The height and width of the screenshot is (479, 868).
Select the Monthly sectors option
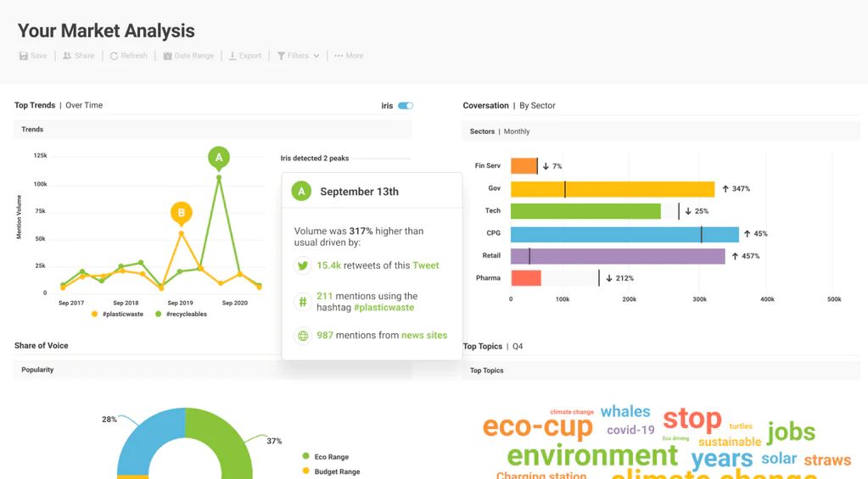pyautogui.click(x=517, y=131)
